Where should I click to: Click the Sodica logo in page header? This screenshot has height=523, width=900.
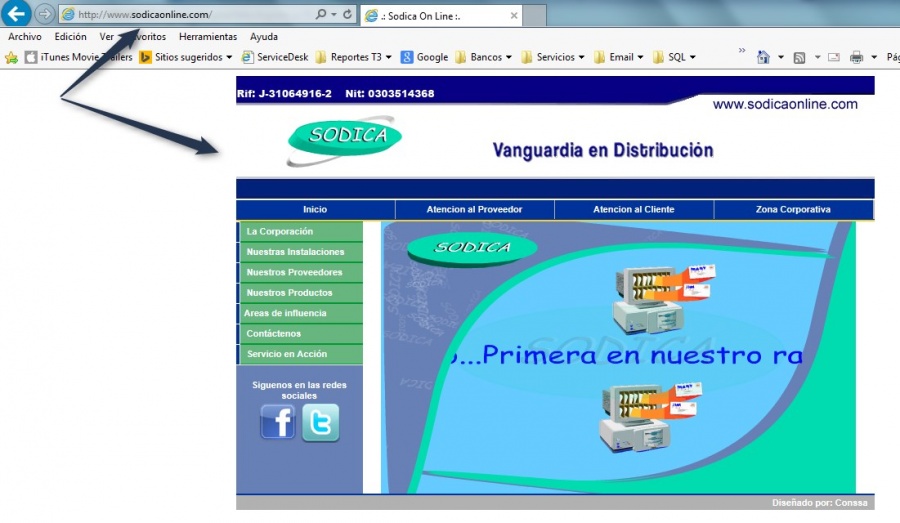click(x=344, y=140)
